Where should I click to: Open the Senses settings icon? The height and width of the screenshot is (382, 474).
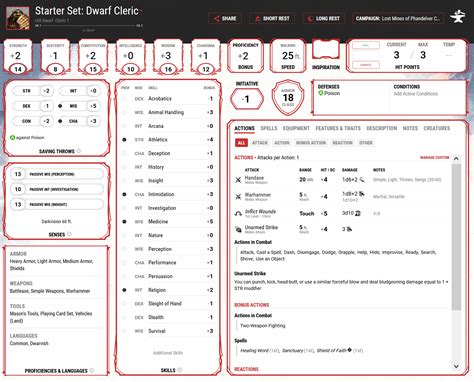pos(69,234)
